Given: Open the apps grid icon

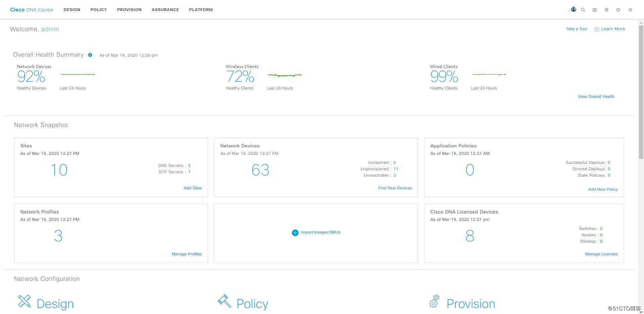Looking at the screenshot, I should 594,10.
